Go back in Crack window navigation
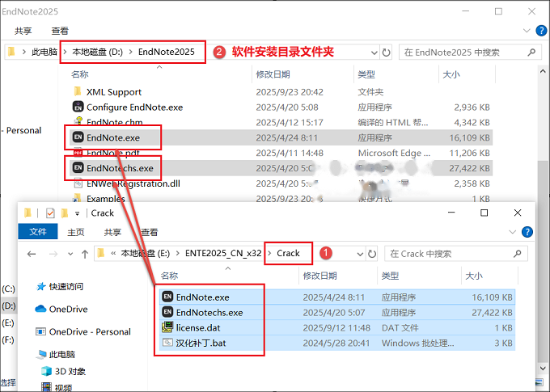The height and width of the screenshot is (392, 550). click(32, 254)
